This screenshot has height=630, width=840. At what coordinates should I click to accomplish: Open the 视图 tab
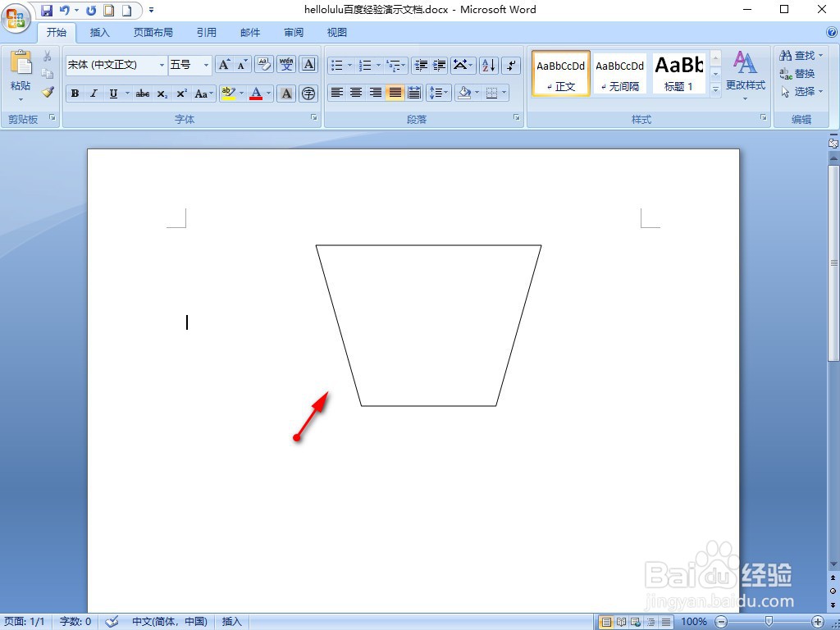tap(337, 33)
